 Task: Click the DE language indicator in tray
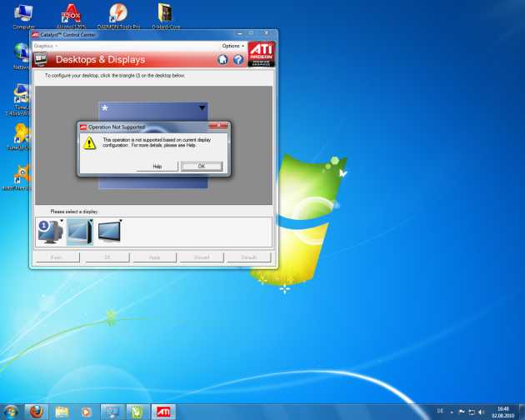click(440, 411)
